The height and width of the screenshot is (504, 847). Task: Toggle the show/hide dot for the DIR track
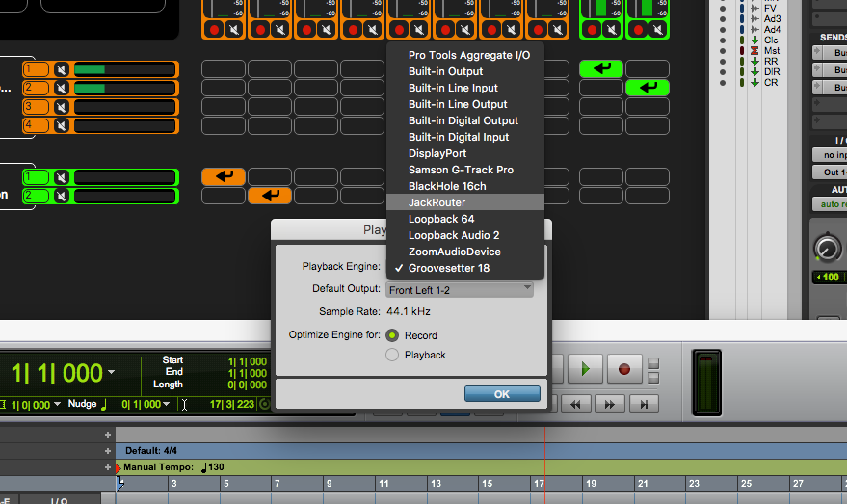click(x=723, y=72)
